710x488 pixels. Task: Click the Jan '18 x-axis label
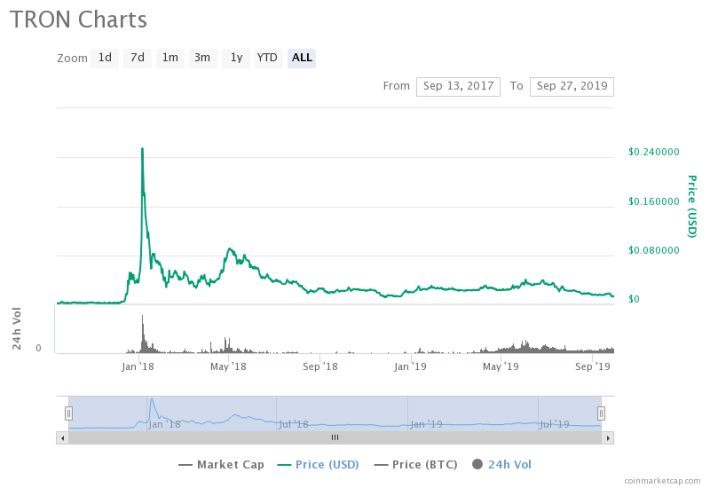[x=138, y=366]
